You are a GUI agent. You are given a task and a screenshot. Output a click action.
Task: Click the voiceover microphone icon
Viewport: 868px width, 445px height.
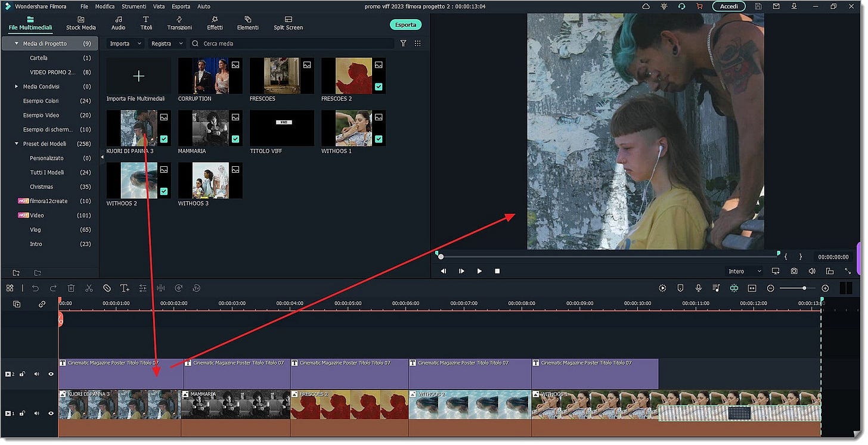(698, 288)
